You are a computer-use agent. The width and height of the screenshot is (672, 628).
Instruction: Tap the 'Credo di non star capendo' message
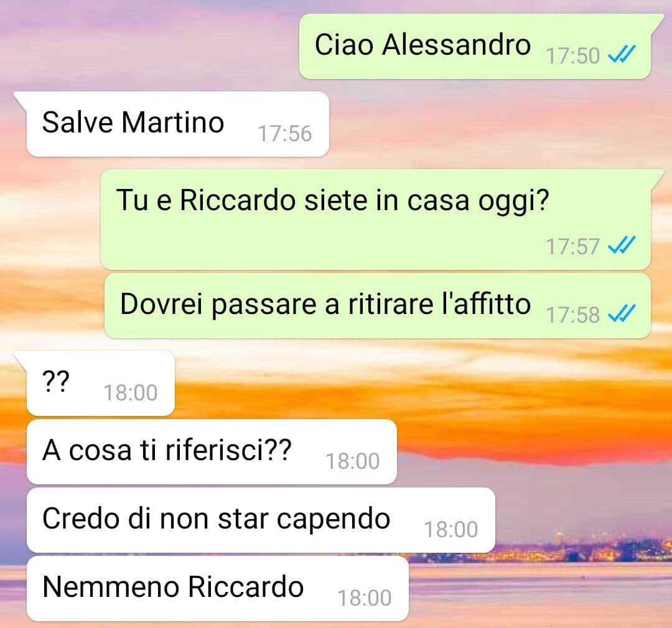pyautogui.click(x=261, y=520)
